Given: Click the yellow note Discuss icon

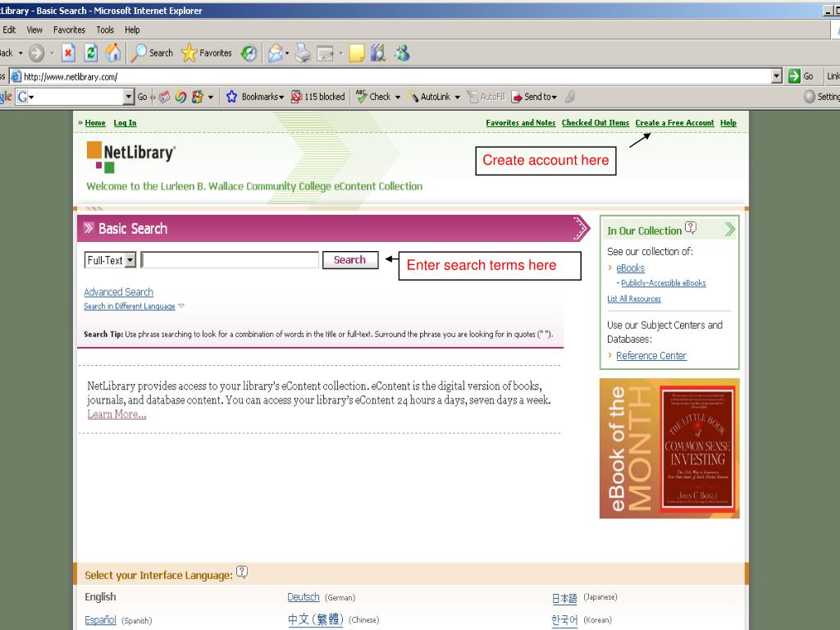Looking at the screenshot, I should tap(357, 53).
